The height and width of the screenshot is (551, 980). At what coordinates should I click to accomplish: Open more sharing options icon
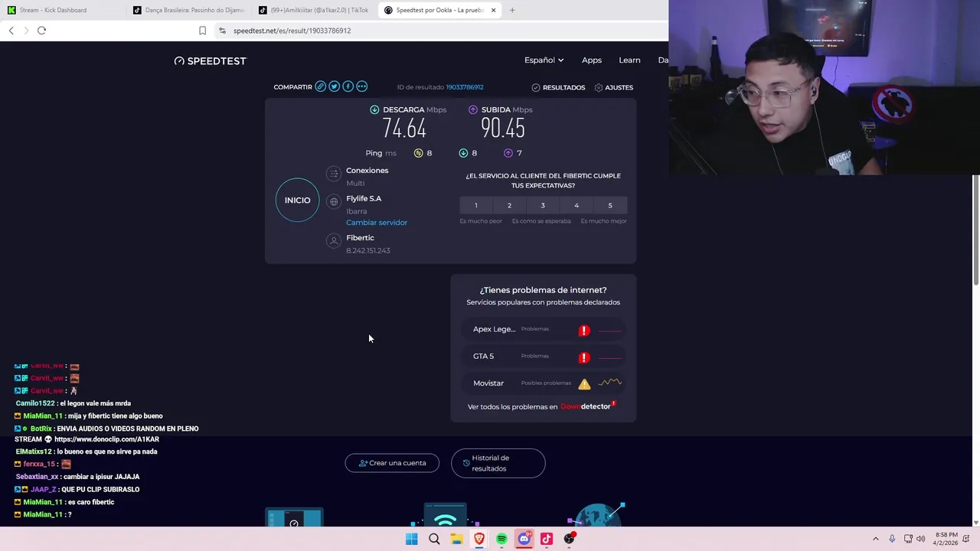pyautogui.click(x=361, y=86)
